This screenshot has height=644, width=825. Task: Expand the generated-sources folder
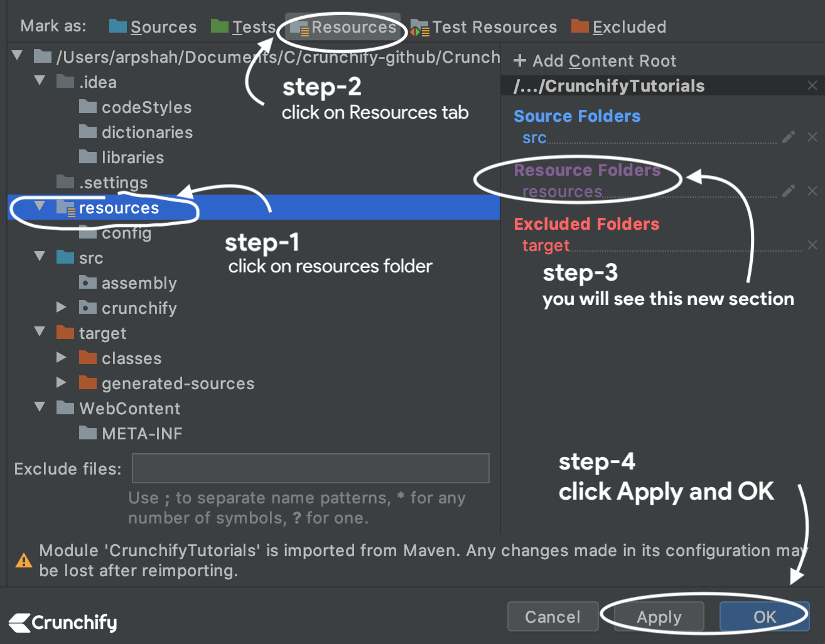[x=61, y=383]
